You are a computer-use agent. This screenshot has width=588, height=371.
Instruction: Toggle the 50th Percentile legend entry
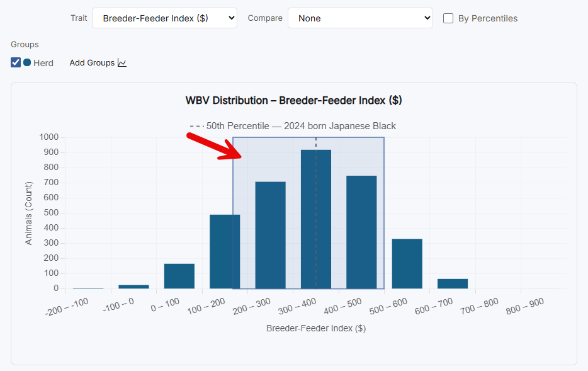tap(293, 126)
